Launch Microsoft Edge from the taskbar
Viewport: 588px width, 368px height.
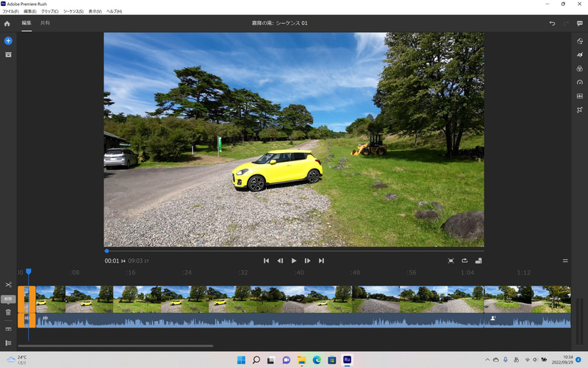point(317,360)
